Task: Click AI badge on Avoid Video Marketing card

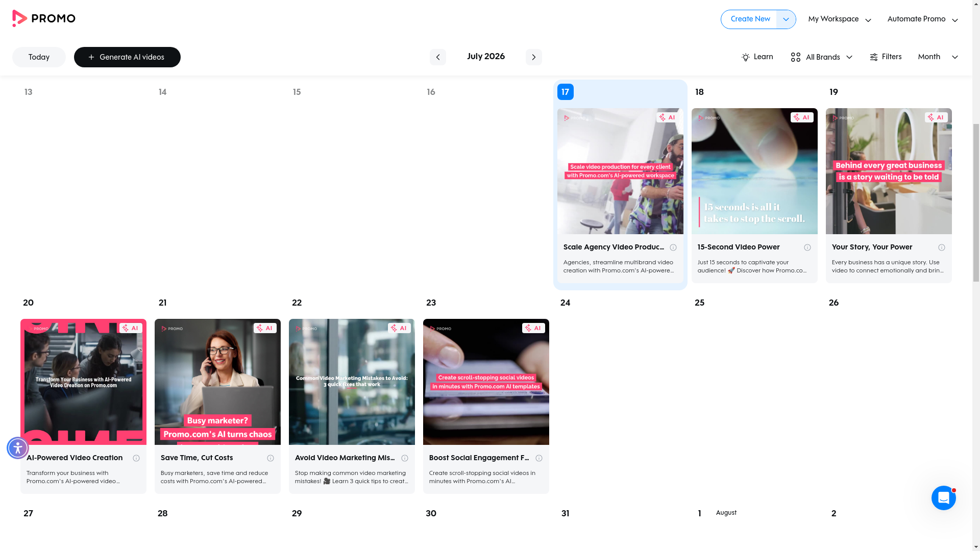Action: 399,328
